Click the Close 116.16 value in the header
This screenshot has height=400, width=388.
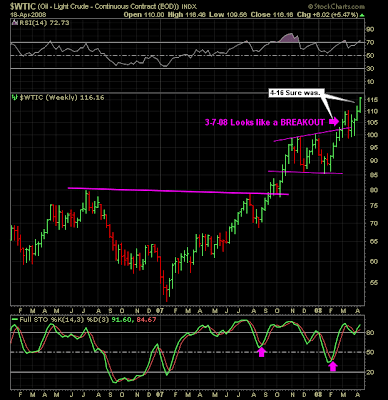tap(272, 15)
